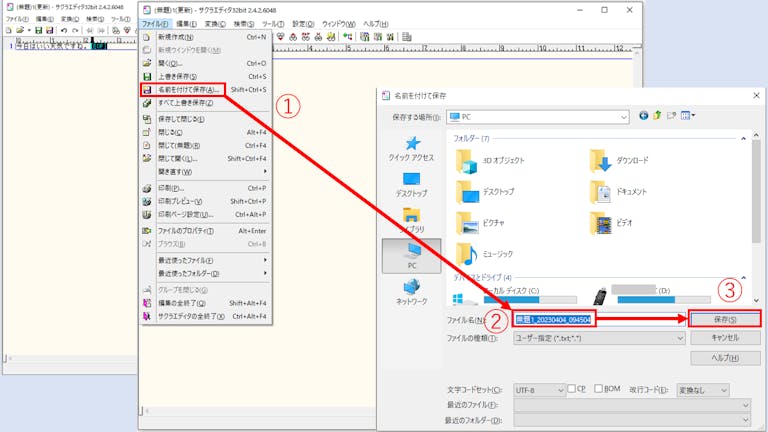This screenshot has width=768, height=432.
Task: Open the UTF-8 character set dropdown
Action: [x=539, y=390]
